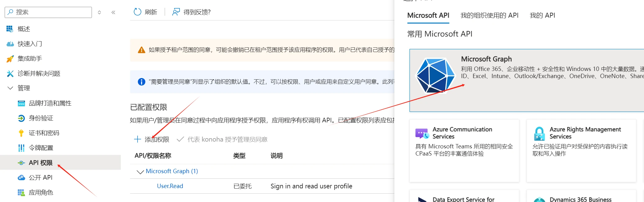Click the 证书和密码 key icon
The width and height of the screenshot is (644, 202).
pyautogui.click(x=21, y=133)
